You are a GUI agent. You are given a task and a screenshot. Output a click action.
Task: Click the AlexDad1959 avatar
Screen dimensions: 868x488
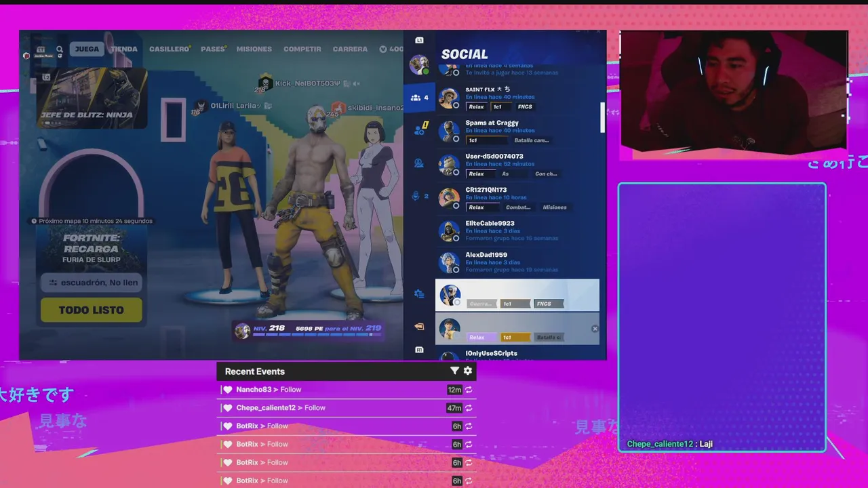(x=449, y=262)
